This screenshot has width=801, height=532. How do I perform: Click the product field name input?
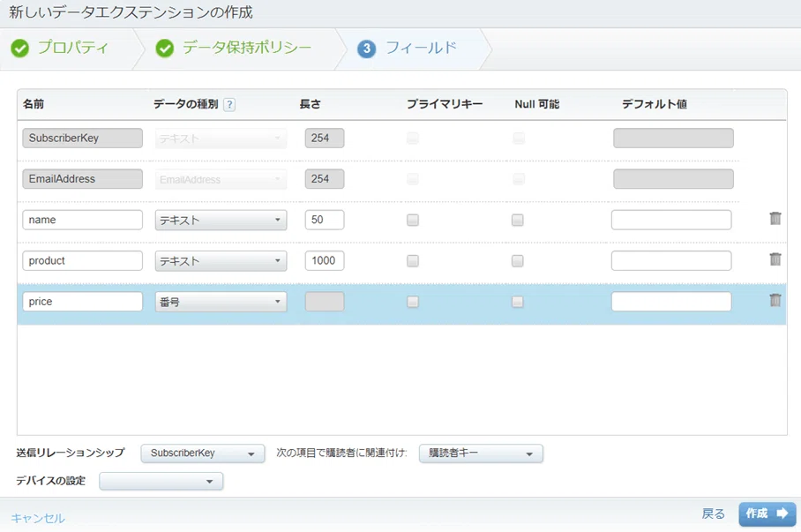[x=82, y=260]
